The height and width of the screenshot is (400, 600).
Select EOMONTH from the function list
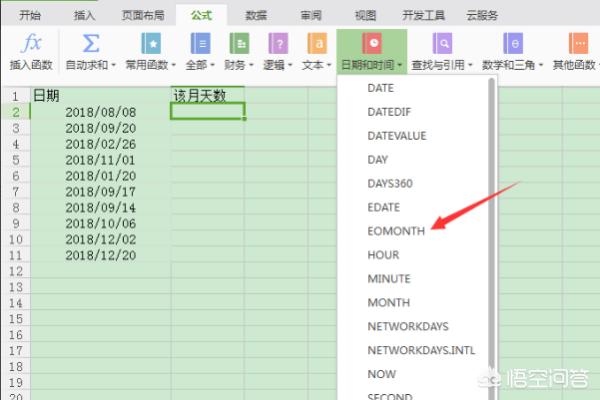[x=396, y=230]
